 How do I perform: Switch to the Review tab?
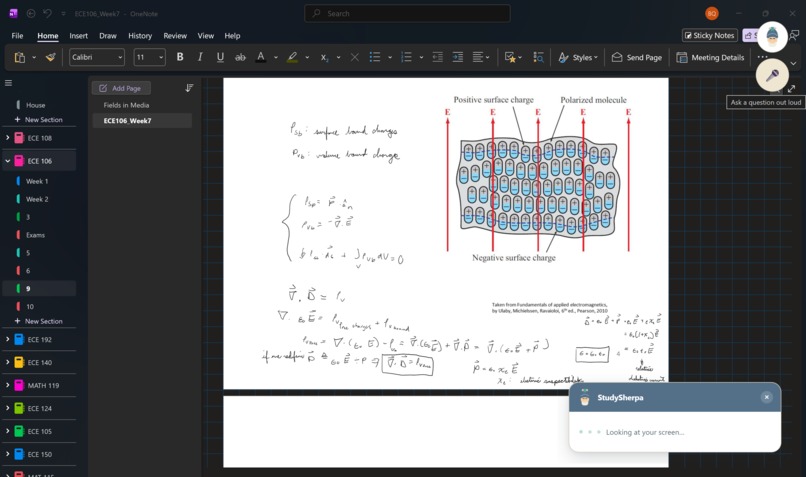[175, 35]
